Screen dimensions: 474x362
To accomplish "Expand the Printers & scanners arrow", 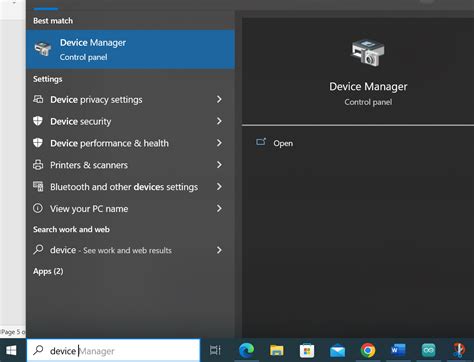I will pos(219,165).
